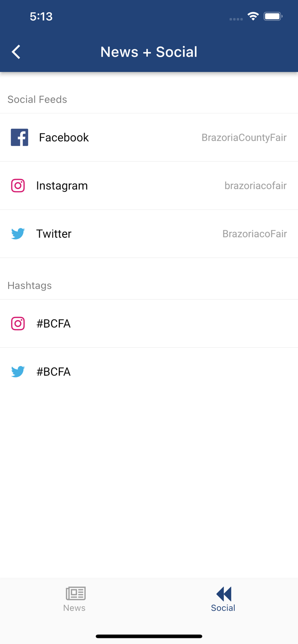Select the Social tab label
This screenshot has width=298, height=644.
coord(223,608)
